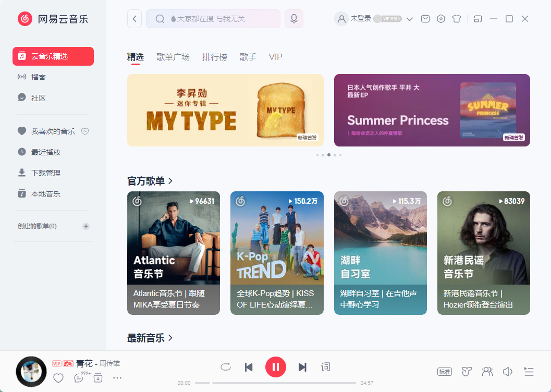
Task: Open more options ellipsis for the current song
Action: pos(117,378)
